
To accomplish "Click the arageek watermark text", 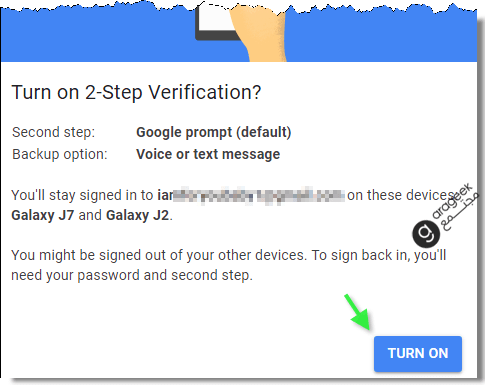I will coord(453,202).
